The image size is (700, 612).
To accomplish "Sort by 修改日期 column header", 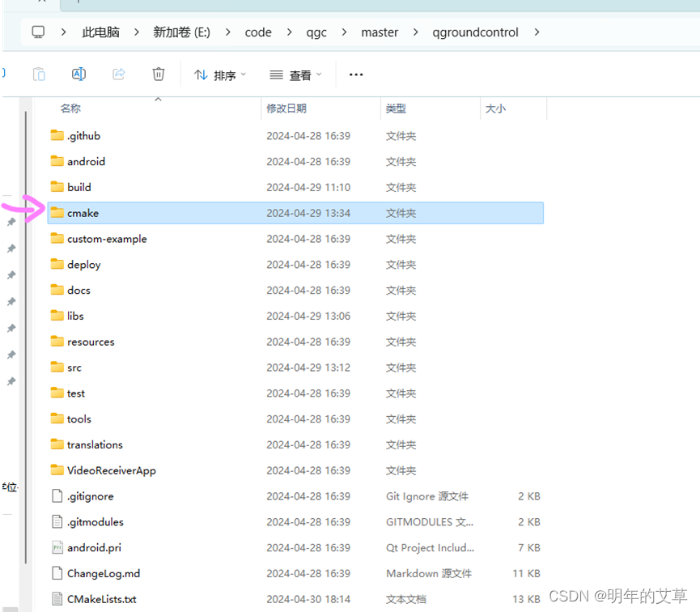I will coord(286,108).
